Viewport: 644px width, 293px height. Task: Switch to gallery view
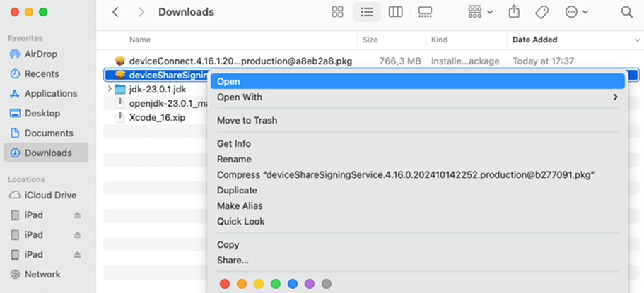coord(425,12)
